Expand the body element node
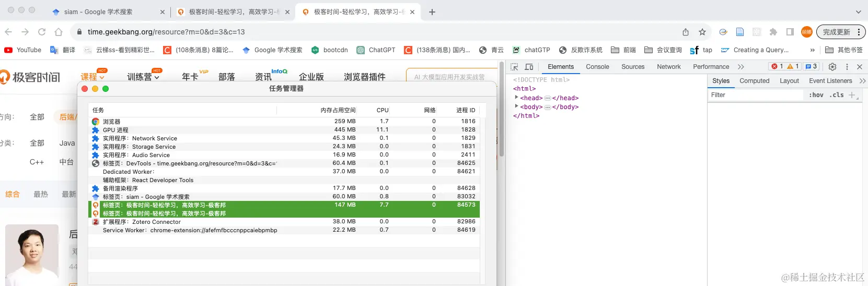 (516, 106)
